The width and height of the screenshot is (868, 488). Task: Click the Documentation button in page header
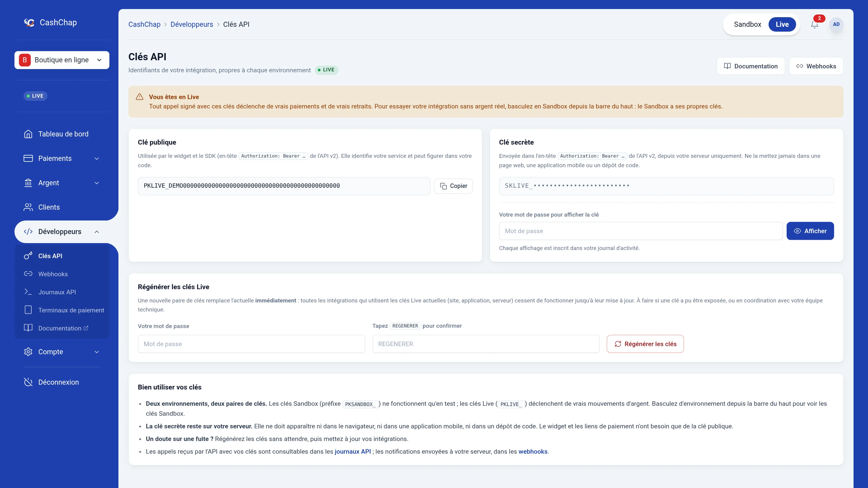[x=751, y=66]
